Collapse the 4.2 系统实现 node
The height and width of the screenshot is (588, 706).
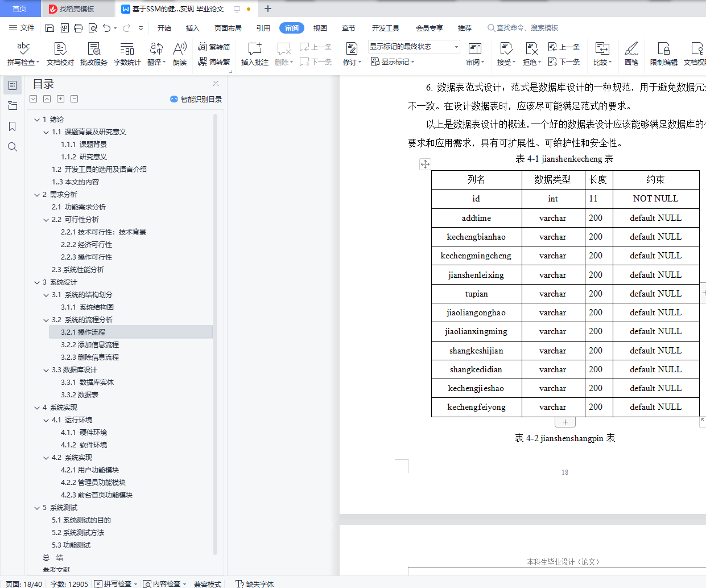click(46, 458)
